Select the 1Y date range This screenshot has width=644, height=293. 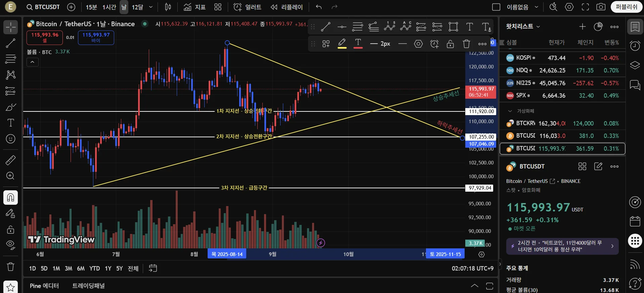[x=108, y=268]
